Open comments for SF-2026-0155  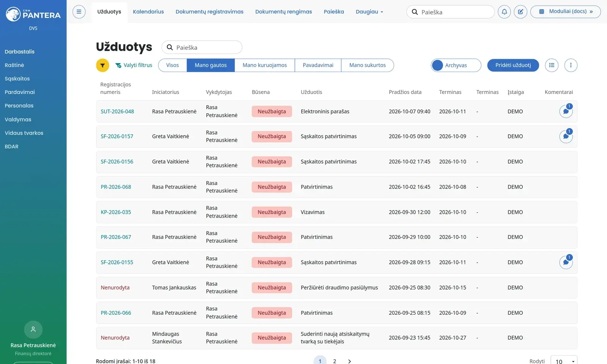click(x=566, y=262)
